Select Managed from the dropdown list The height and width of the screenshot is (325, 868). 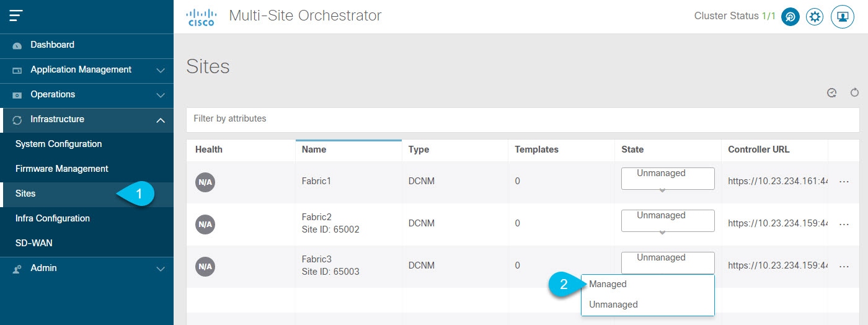click(x=648, y=285)
